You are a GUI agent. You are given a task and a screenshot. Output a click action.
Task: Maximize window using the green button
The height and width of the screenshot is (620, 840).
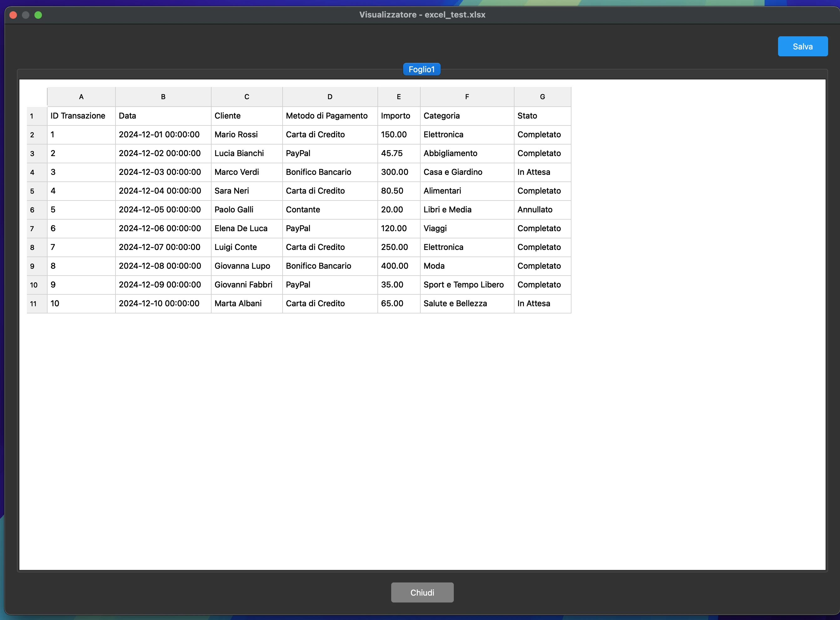[38, 15]
